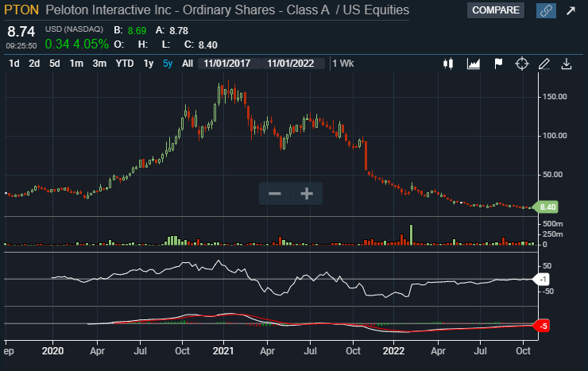
Task: Open the candlestick chart type selector
Action: pyautogui.click(x=448, y=64)
